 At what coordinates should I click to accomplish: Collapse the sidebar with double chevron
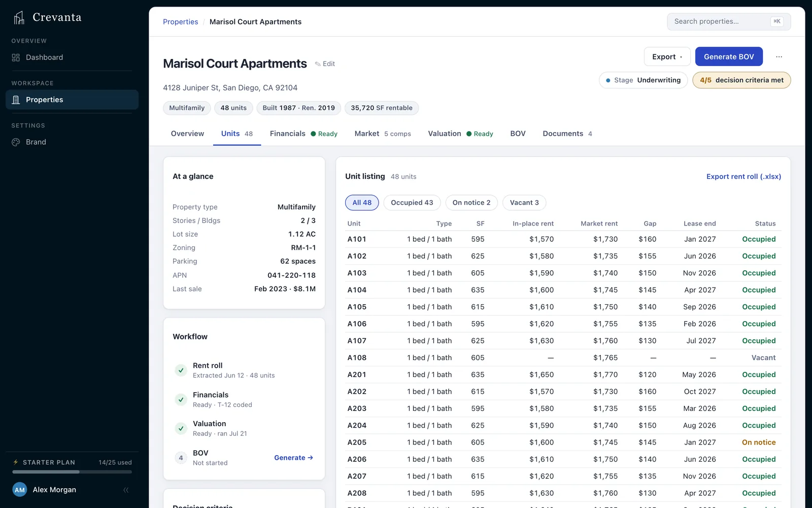click(126, 490)
